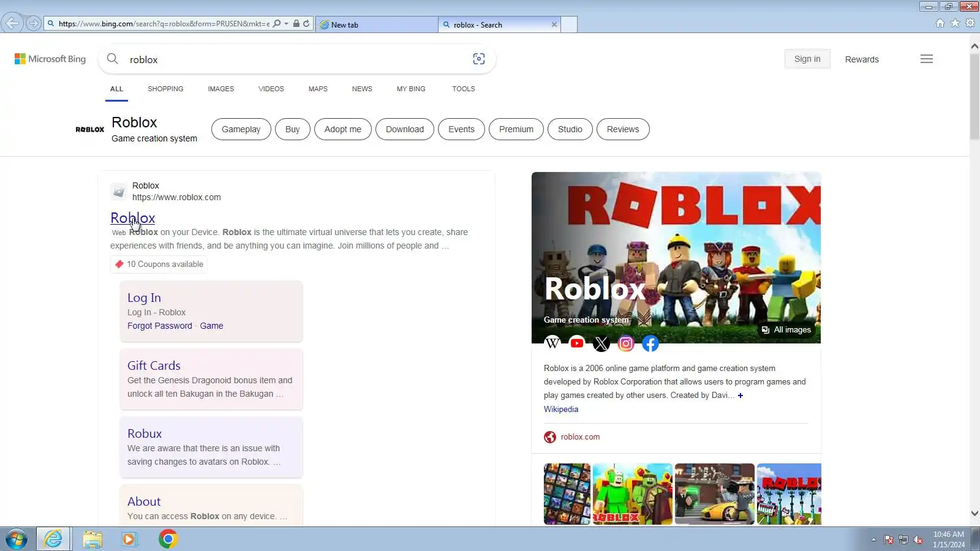Switch to the 'New tab' browser tab

click(377, 24)
